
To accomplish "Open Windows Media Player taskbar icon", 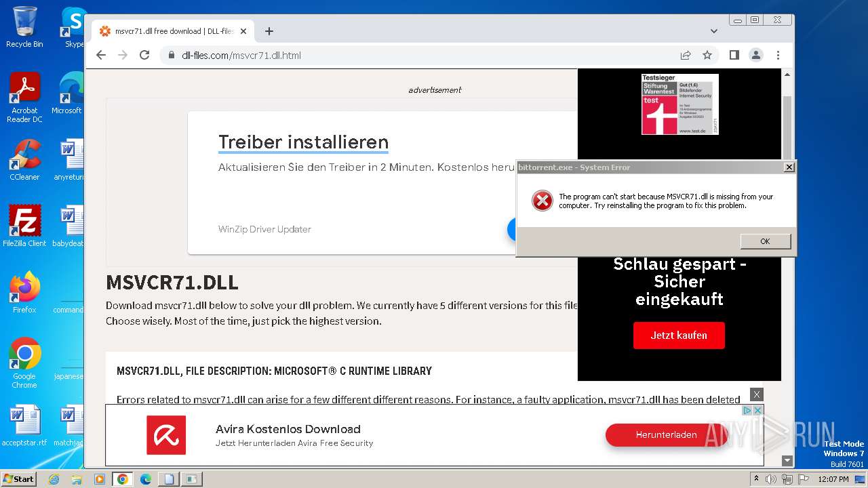I will point(100,479).
